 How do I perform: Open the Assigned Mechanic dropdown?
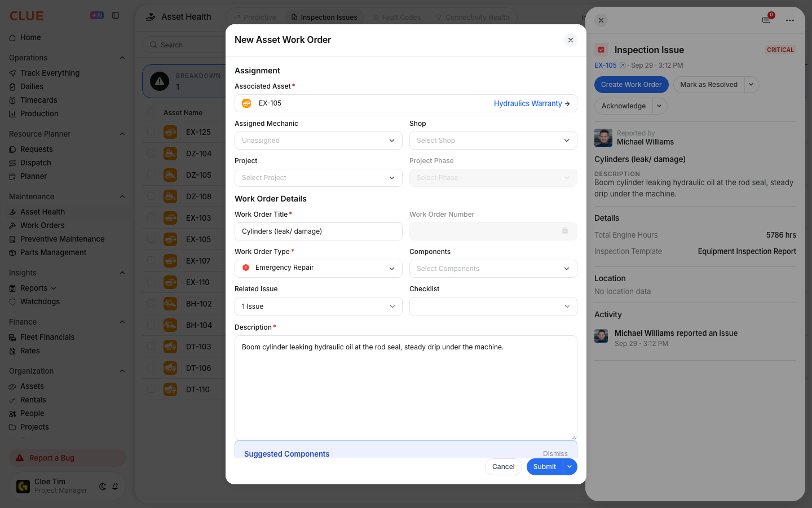(x=319, y=141)
